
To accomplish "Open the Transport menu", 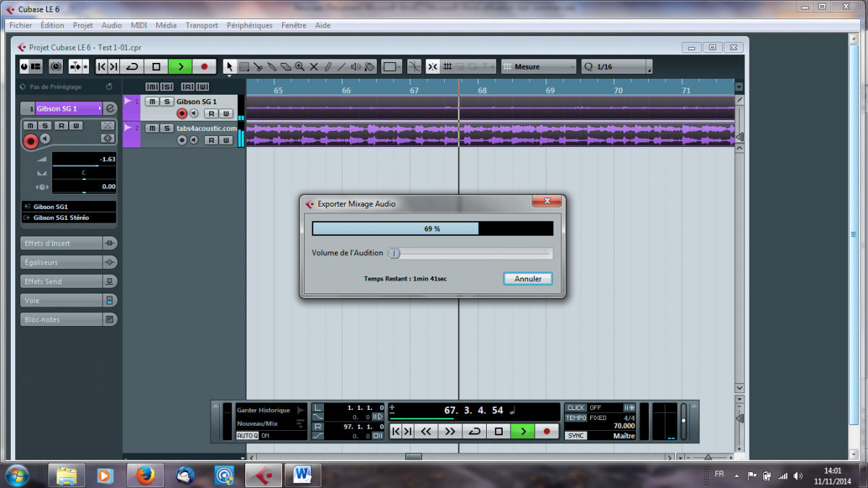I will (x=202, y=25).
